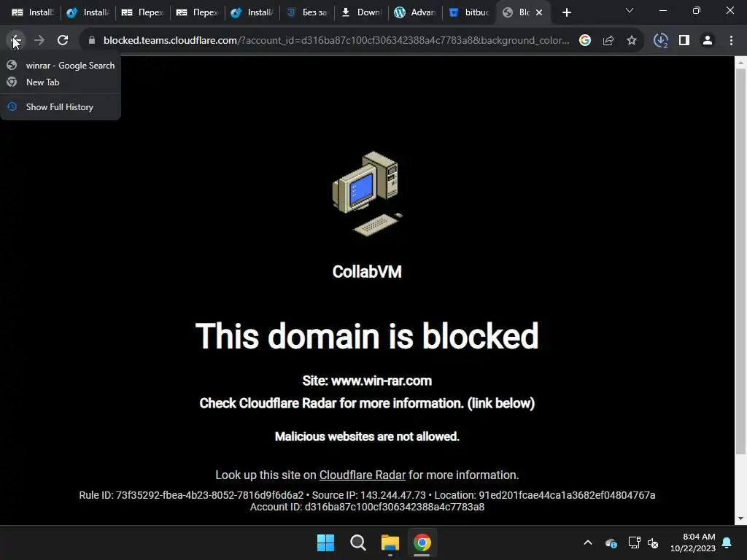Switch to the Advanced WordPress tab
This screenshot has height=560, width=747.
point(415,12)
